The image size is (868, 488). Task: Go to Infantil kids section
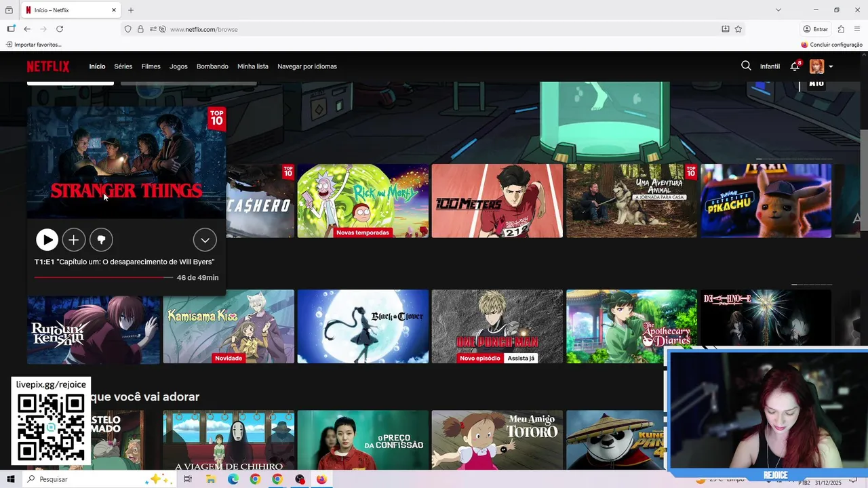[x=770, y=66]
